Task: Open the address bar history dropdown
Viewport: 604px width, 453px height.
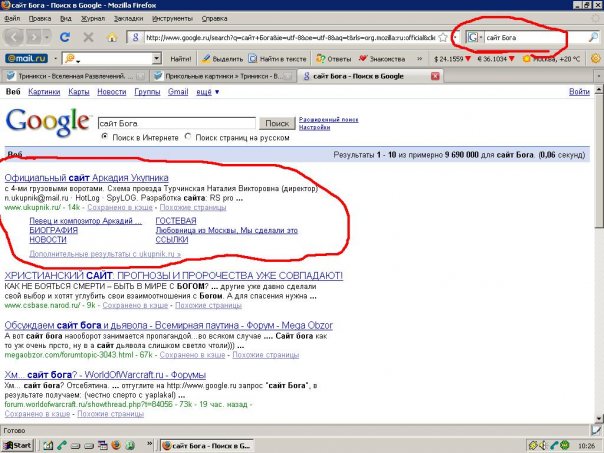Action: [455, 37]
